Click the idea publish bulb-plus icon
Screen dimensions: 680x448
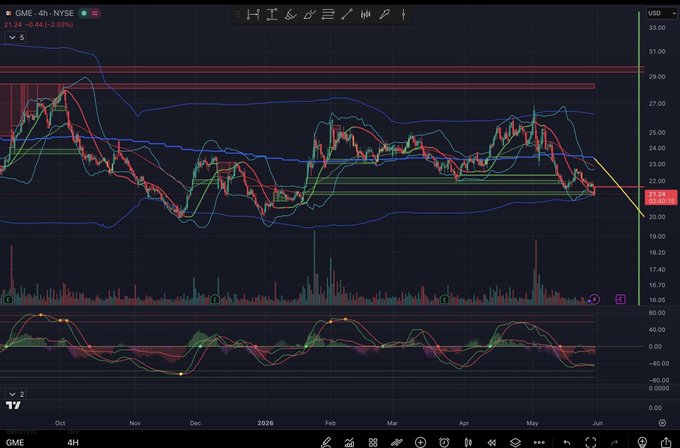tap(642, 442)
